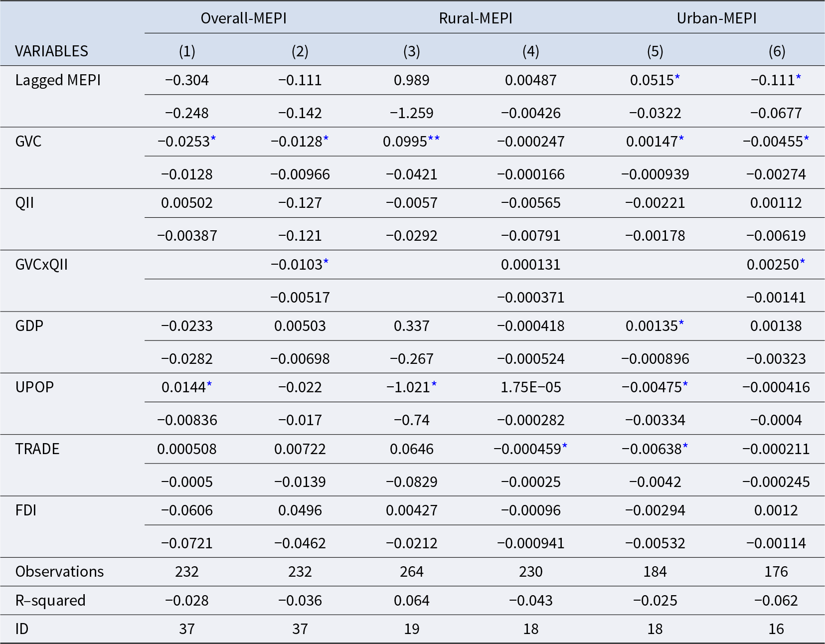825x644 pixels.
Task: Click the asterisk after 0.00135
Action: pos(681,324)
